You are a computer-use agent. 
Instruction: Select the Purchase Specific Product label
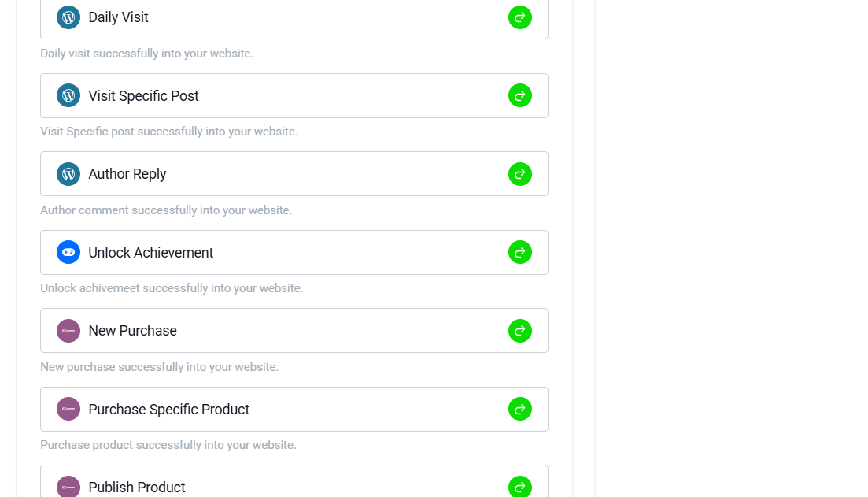pos(169,410)
